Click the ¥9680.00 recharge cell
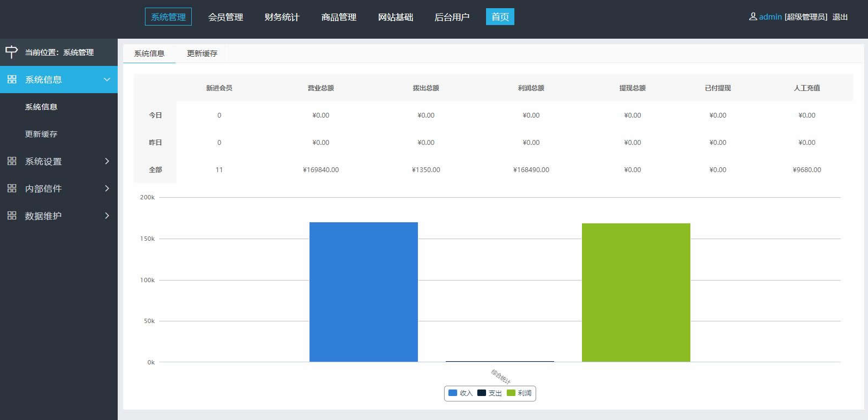 tap(807, 169)
